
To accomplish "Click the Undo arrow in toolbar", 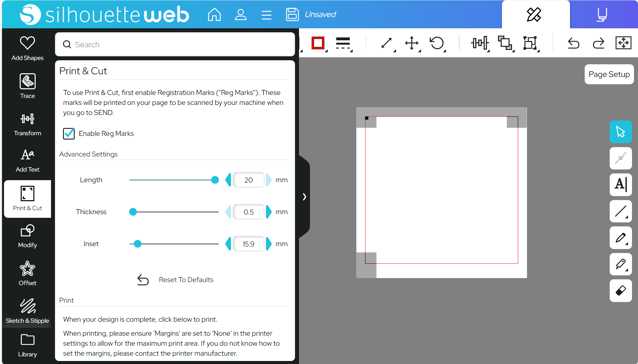I will coord(574,43).
